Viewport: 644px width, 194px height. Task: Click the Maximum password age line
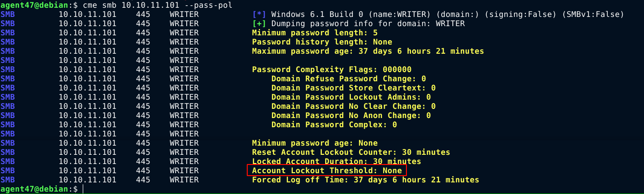[368, 51]
